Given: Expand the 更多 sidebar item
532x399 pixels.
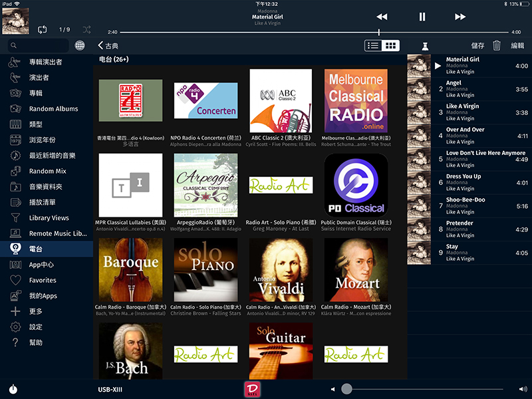Looking at the screenshot, I should [36, 311].
